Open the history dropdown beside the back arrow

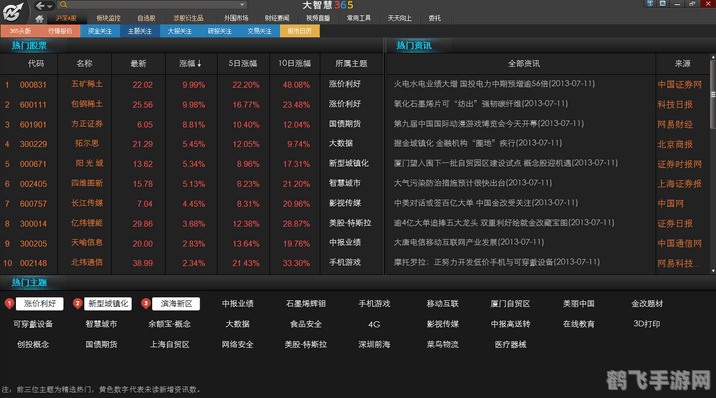pos(49,6)
